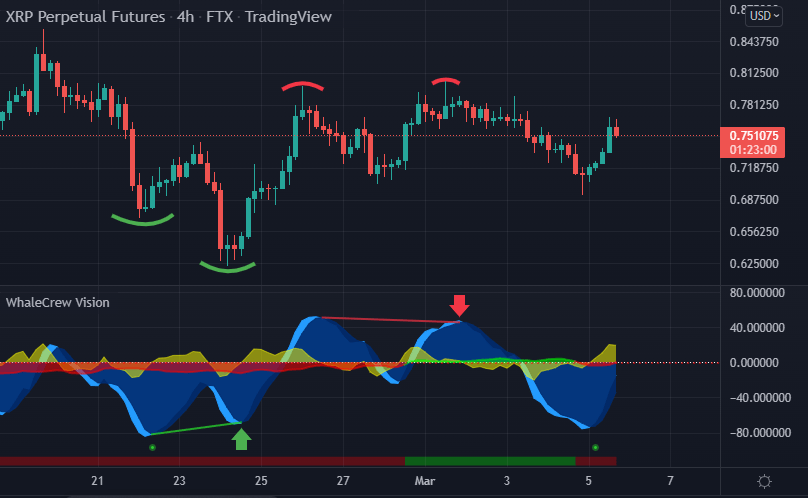
Task: Click the 40.000000 level on indicator scale
Action: pos(755,328)
